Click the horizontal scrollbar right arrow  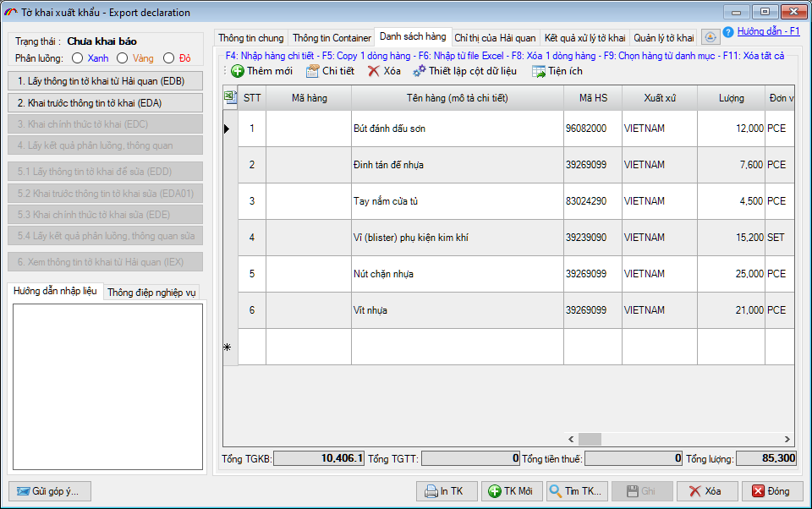(x=788, y=439)
